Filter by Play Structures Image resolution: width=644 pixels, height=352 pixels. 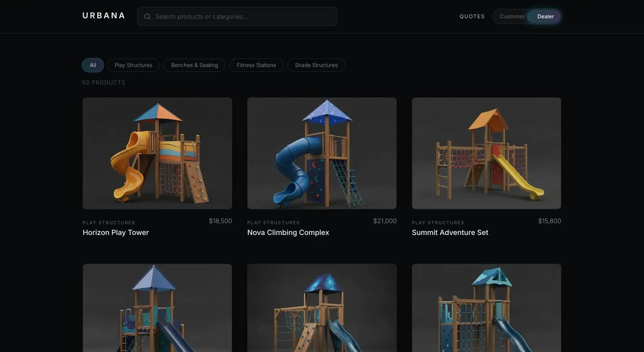tap(133, 65)
